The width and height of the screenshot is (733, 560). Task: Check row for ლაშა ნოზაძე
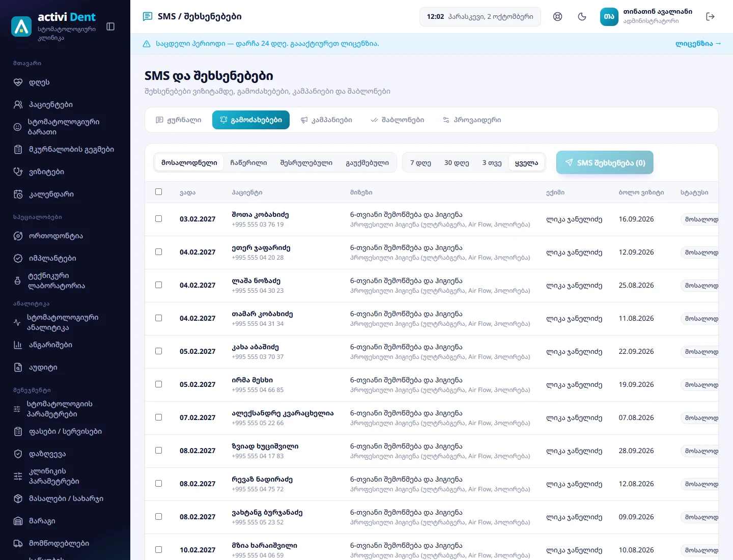[x=158, y=285]
